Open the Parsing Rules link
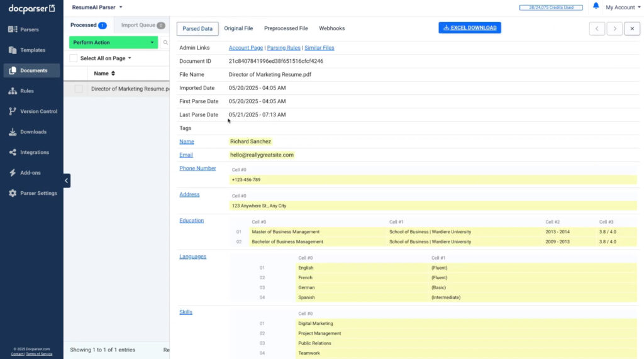Viewport: 644px width, 359px height. [x=284, y=48]
